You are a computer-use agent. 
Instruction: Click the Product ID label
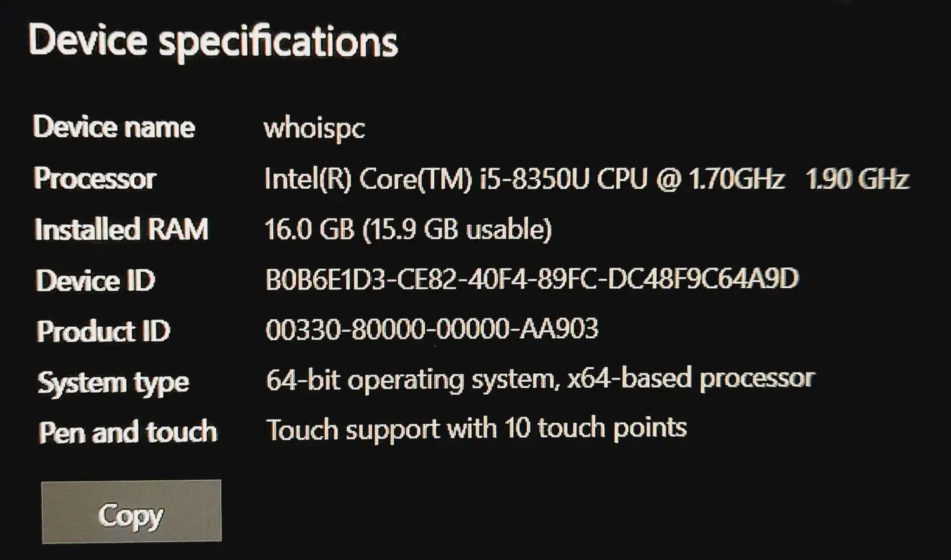coord(103,331)
